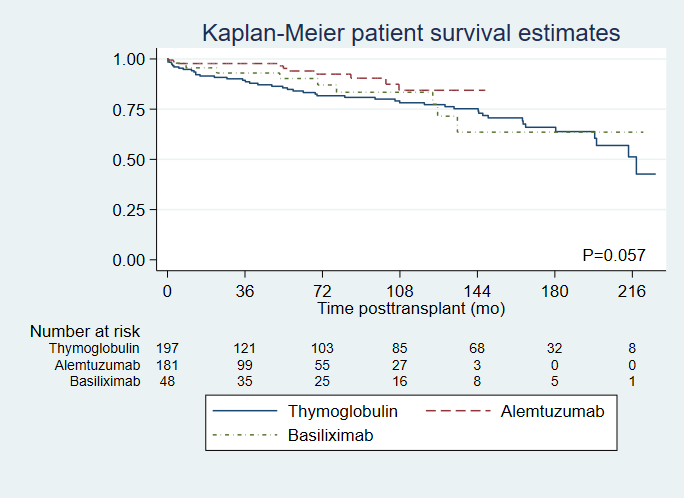684x498 pixels.
Task: Click the solid blue Thymoglobulin legend line
Action: (x=244, y=411)
